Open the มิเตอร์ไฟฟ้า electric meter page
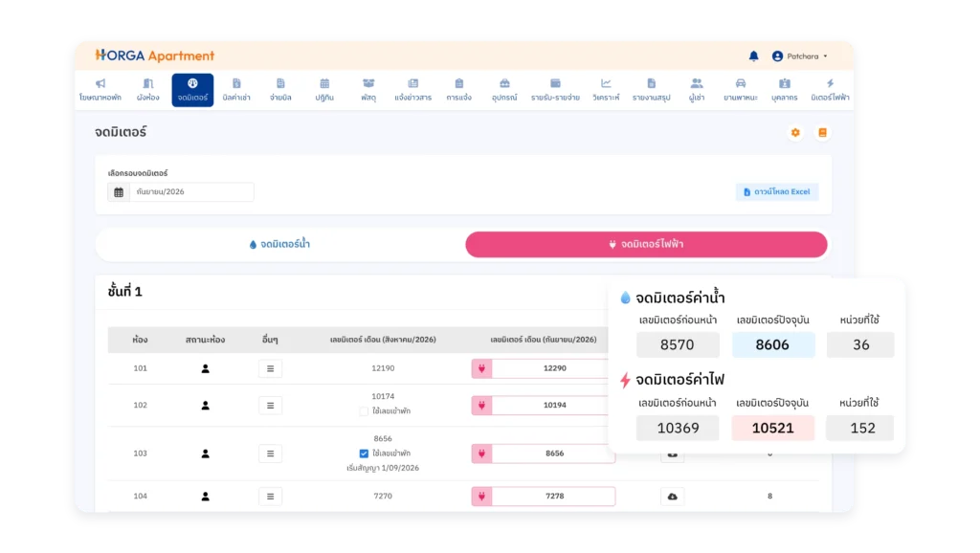Screen dimensions: 980x553 click(x=830, y=90)
